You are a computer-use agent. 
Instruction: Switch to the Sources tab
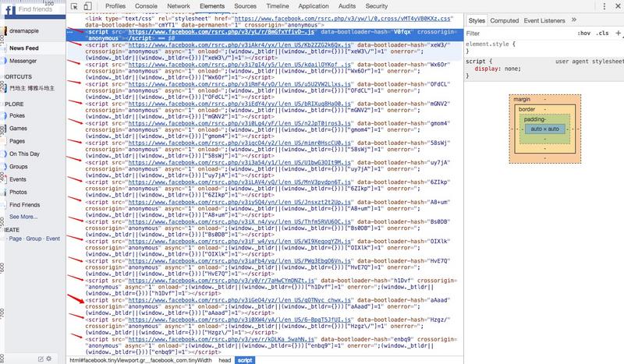(245, 6)
